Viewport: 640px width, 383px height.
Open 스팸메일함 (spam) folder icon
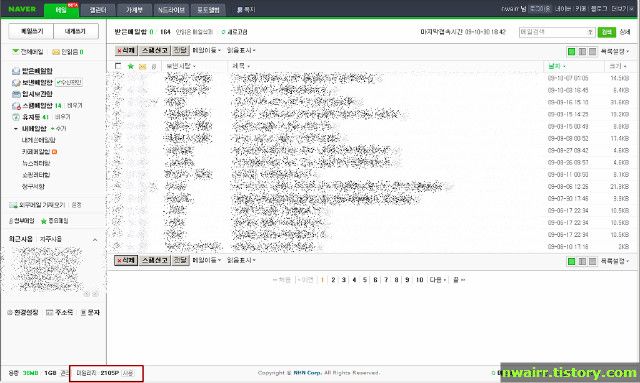coord(16,106)
